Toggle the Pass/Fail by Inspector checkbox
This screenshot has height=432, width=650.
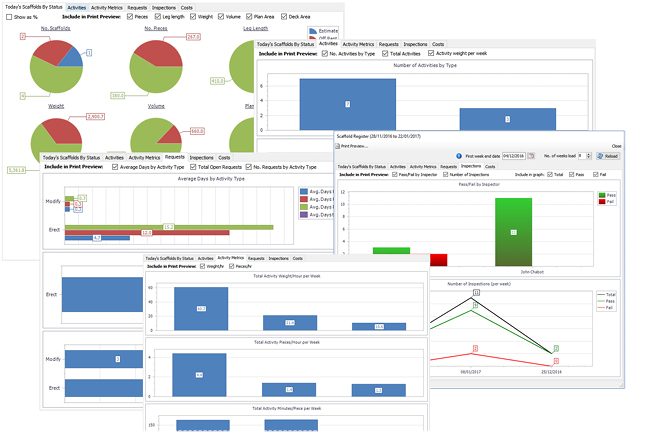coord(395,175)
